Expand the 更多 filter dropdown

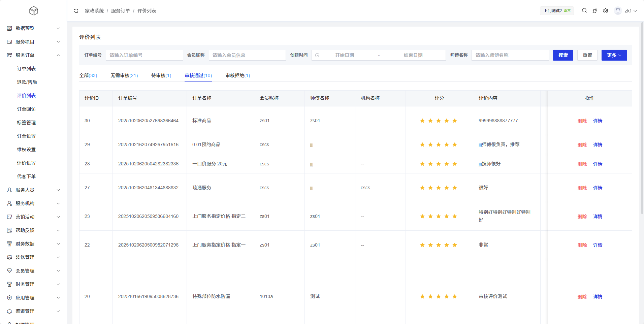[x=614, y=55]
